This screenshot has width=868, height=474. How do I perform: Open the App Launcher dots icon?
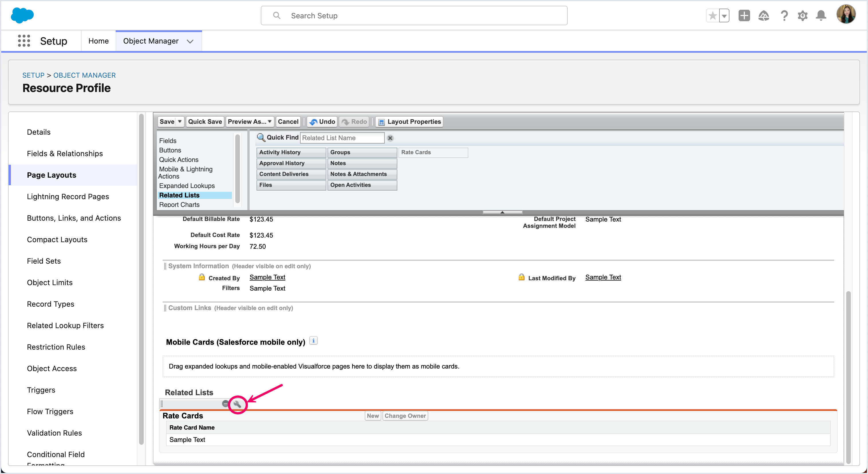click(x=24, y=41)
